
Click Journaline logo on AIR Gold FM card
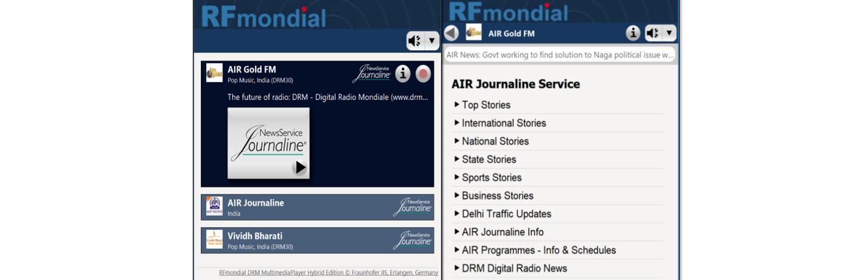[371, 74]
